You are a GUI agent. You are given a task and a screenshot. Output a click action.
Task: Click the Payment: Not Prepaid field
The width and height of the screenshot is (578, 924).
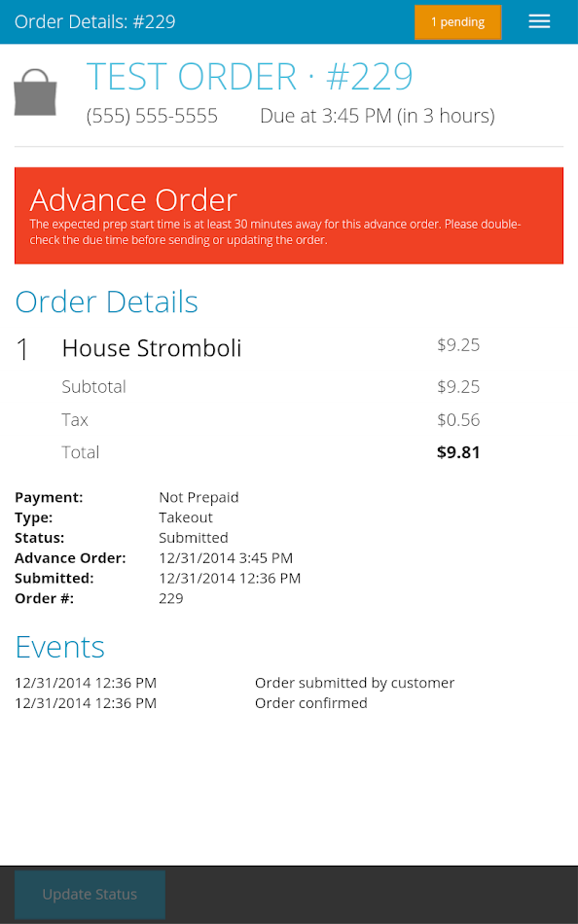tap(199, 497)
